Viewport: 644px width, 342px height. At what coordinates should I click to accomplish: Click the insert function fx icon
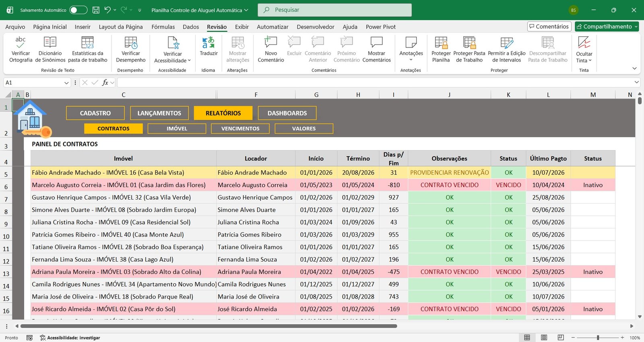[x=105, y=82]
